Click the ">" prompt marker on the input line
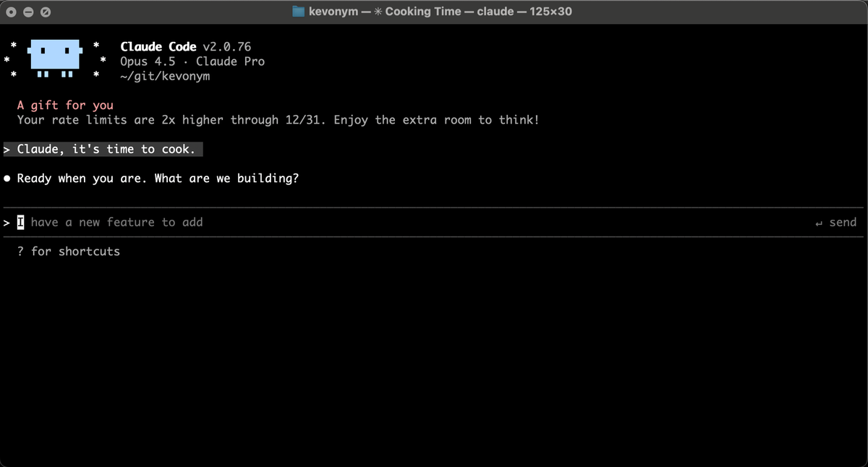This screenshot has height=467, width=868. click(7, 223)
